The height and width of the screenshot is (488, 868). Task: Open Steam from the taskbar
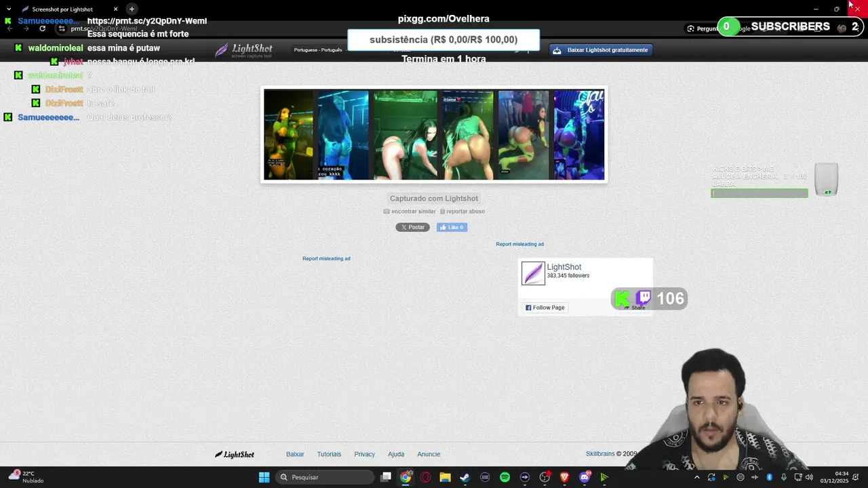point(465,477)
